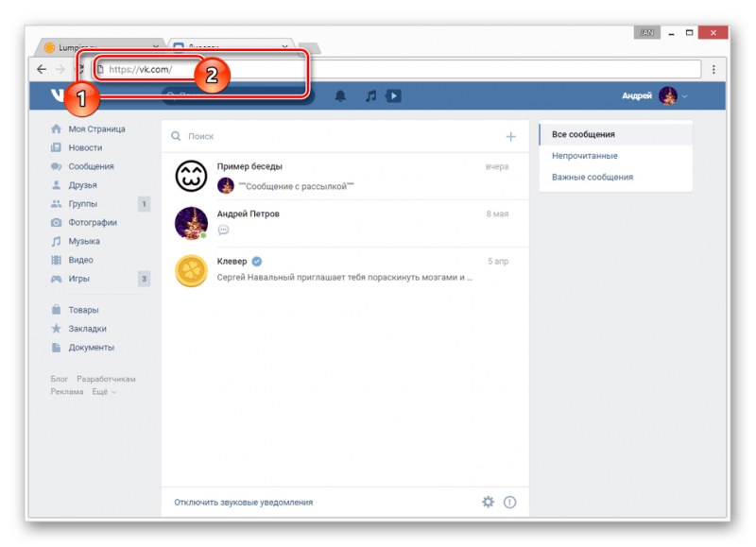Viewport: 756px width, 547px height.
Task: Click the news icon beside Новости
Action: coord(57,147)
